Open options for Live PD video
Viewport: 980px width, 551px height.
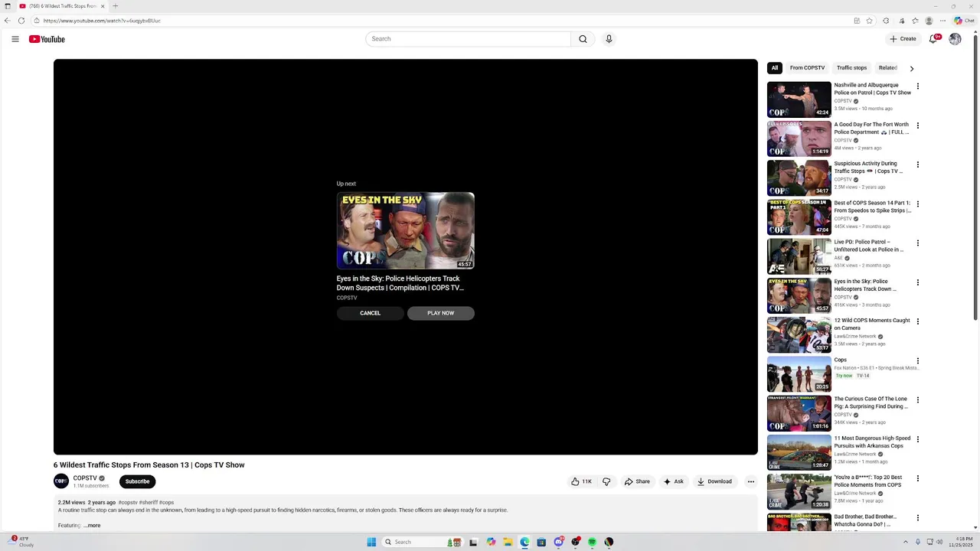918,243
